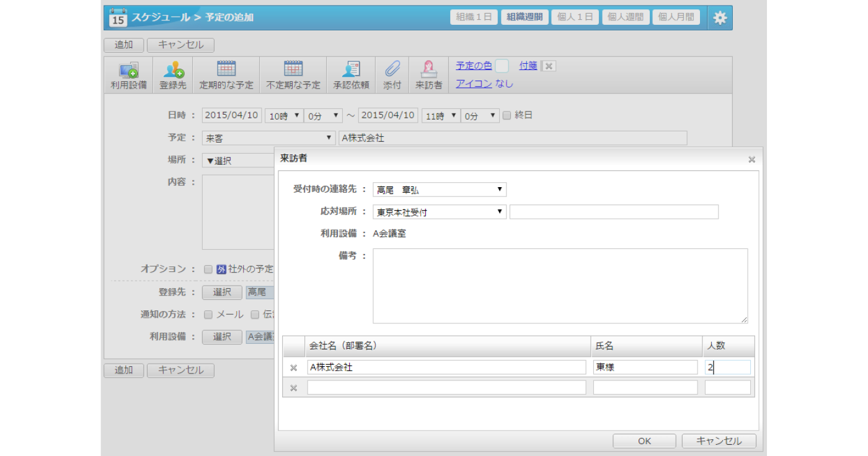The height and width of the screenshot is (456, 868).
Task: Click the 予定 title field A株式会社
Action: point(513,138)
